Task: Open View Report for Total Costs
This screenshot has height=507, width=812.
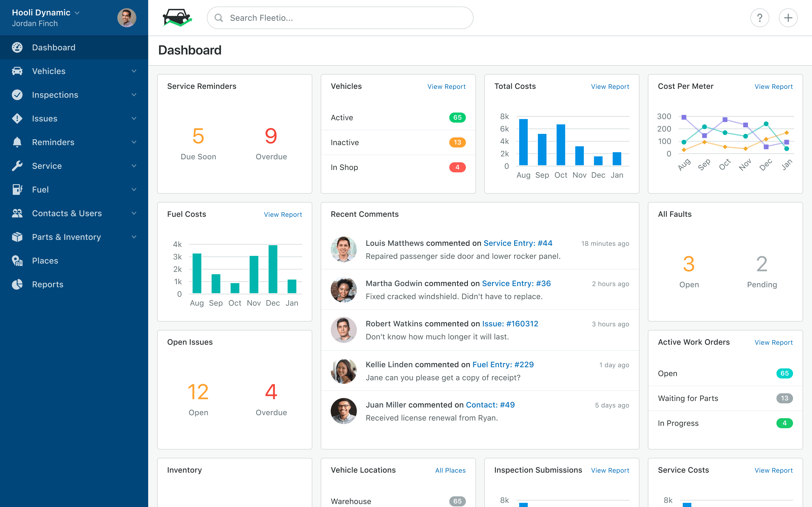Action: click(x=610, y=86)
